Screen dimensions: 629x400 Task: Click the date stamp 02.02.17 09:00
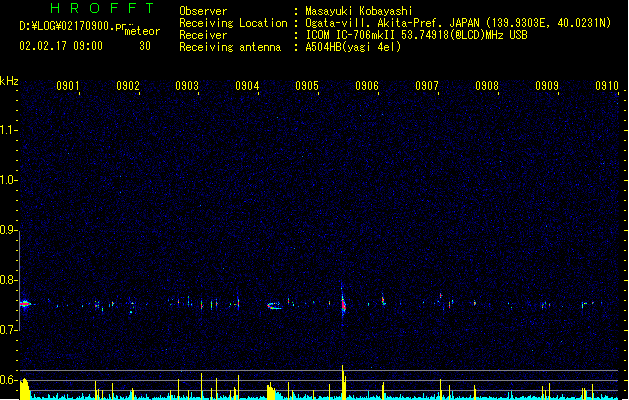61,46
